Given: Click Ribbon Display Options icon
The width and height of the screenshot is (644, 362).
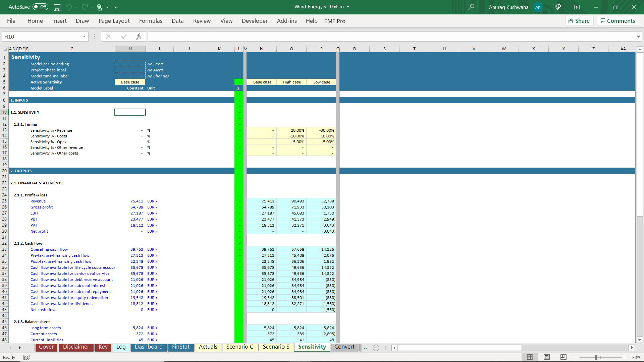Looking at the screenshot, I should coord(577,7).
